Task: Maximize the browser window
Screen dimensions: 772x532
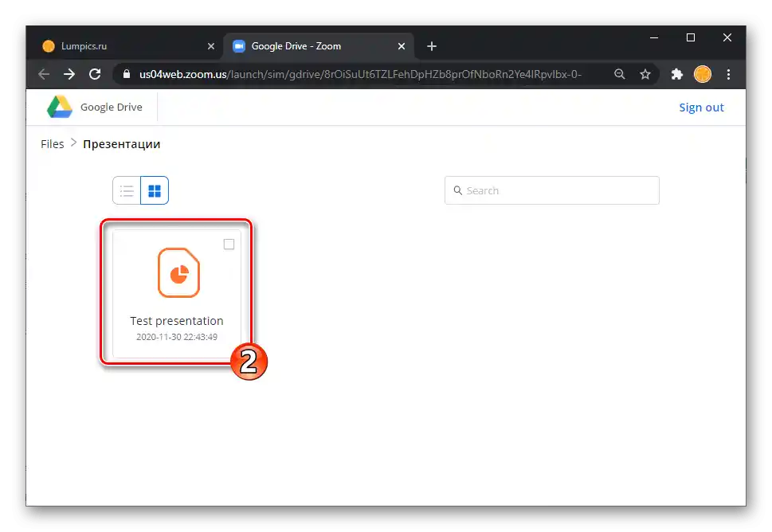Action: pyautogui.click(x=691, y=38)
